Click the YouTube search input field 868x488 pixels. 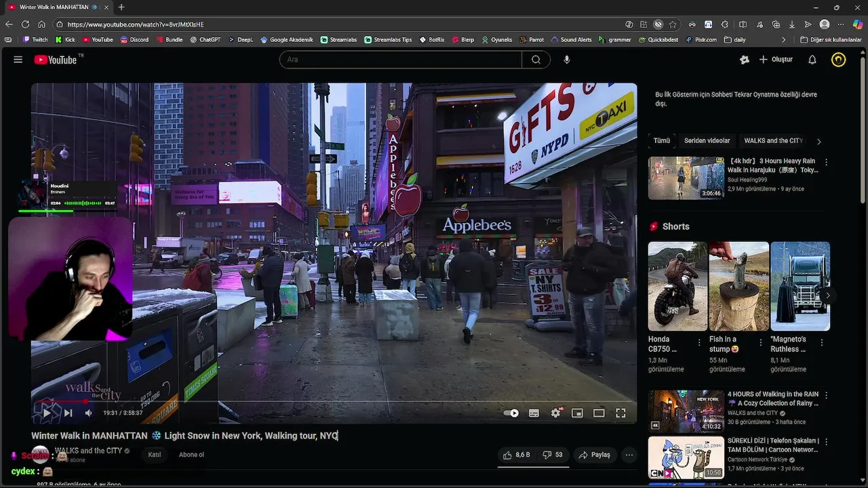click(x=401, y=60)
